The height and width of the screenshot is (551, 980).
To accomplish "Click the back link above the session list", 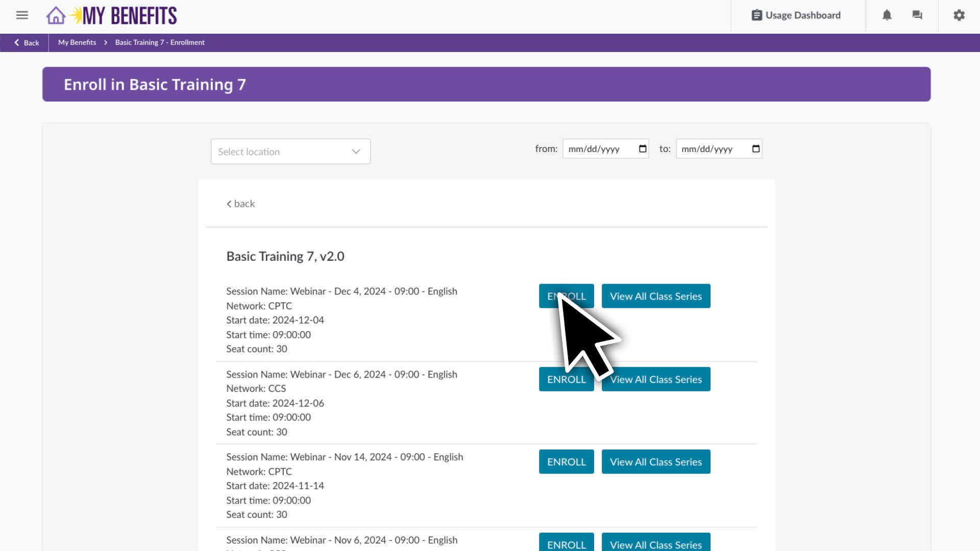I will click(240, 204).
